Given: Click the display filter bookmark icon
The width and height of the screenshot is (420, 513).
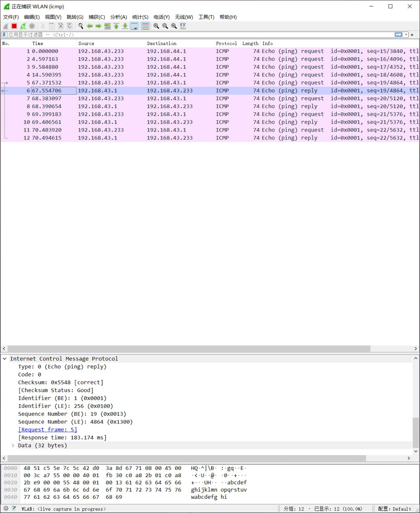Looking at the screenshot, I should [x=4, y=35].
